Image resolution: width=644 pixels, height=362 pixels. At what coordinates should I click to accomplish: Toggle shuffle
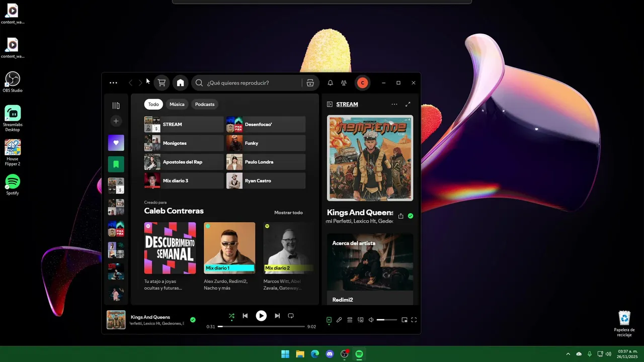231,316
